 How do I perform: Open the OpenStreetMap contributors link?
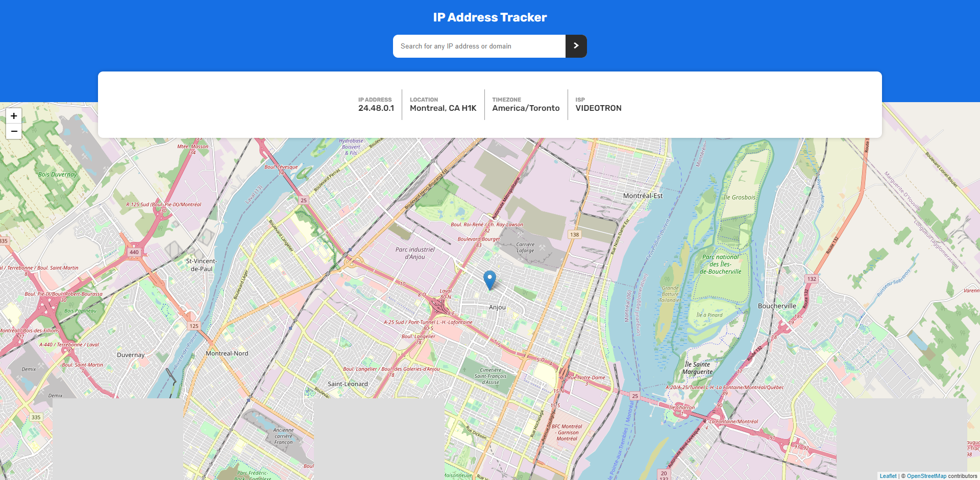pos(926,476)
